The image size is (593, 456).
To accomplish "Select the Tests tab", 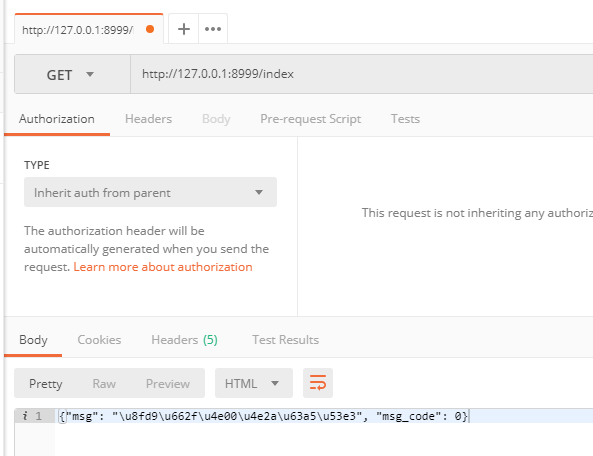I will click(405, 119).
